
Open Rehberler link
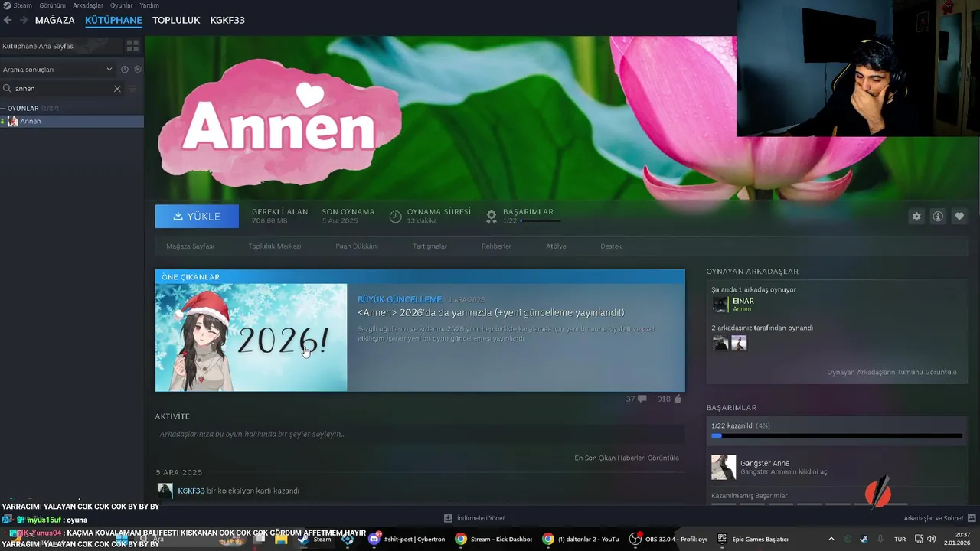coord(496,246)
